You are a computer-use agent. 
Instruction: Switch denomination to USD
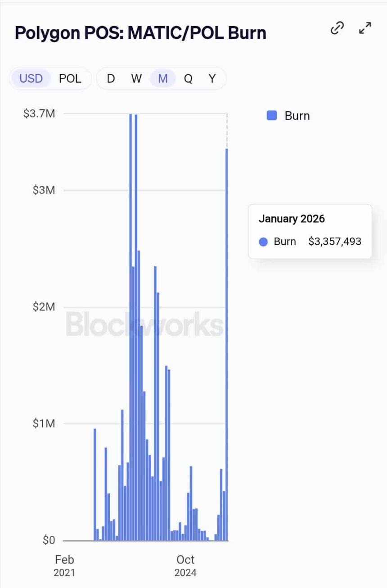(31, 79)
